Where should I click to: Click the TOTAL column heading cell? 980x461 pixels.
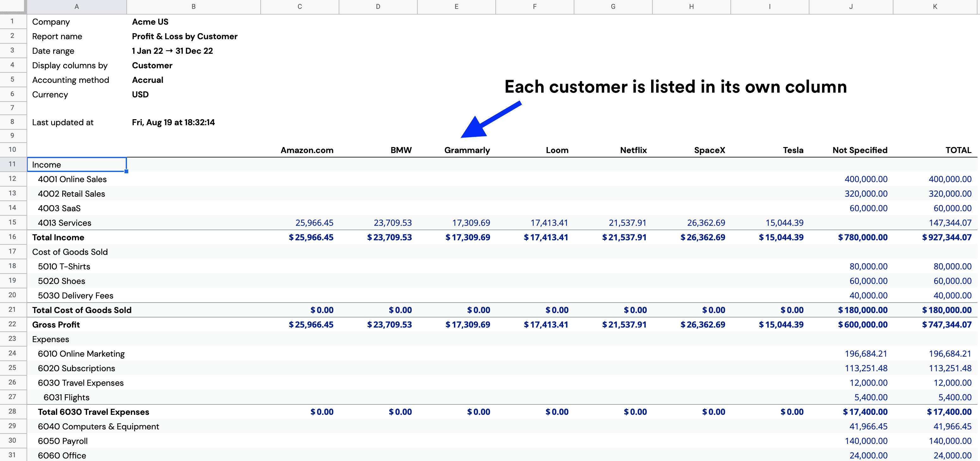click(x=958, y=150)
